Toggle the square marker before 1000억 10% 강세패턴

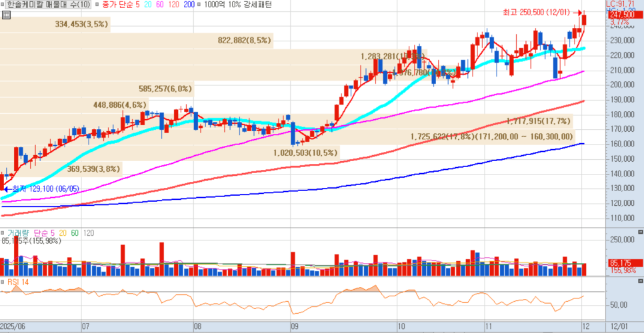click(x=199, y=5)
